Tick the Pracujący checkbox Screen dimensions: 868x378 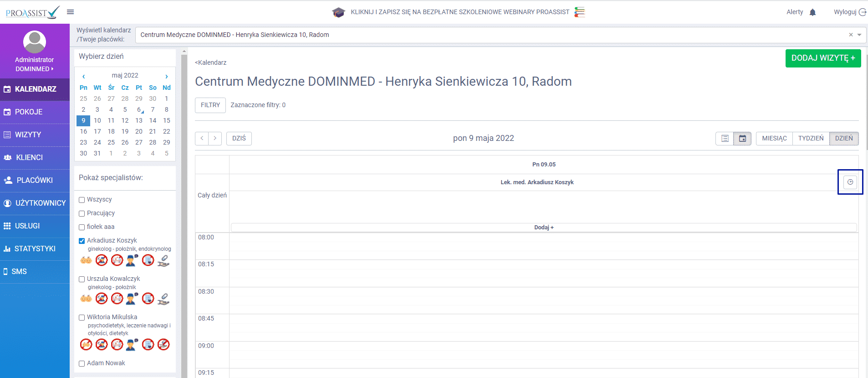[x=82, y=213]
